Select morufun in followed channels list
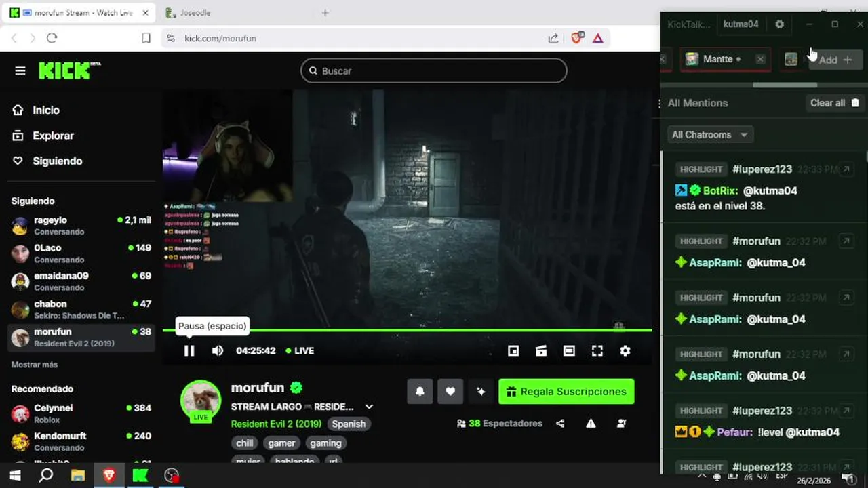868x488 pixels. 81,337
